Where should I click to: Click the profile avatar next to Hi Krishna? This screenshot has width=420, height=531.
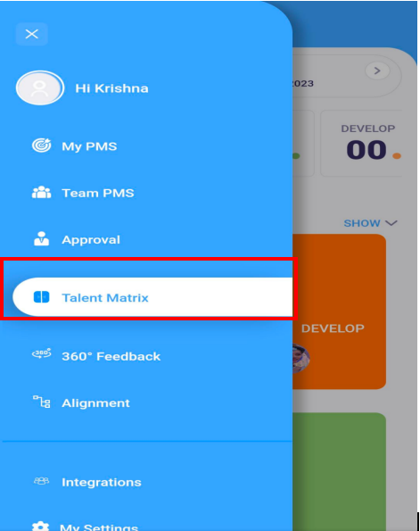pos(40,88)
